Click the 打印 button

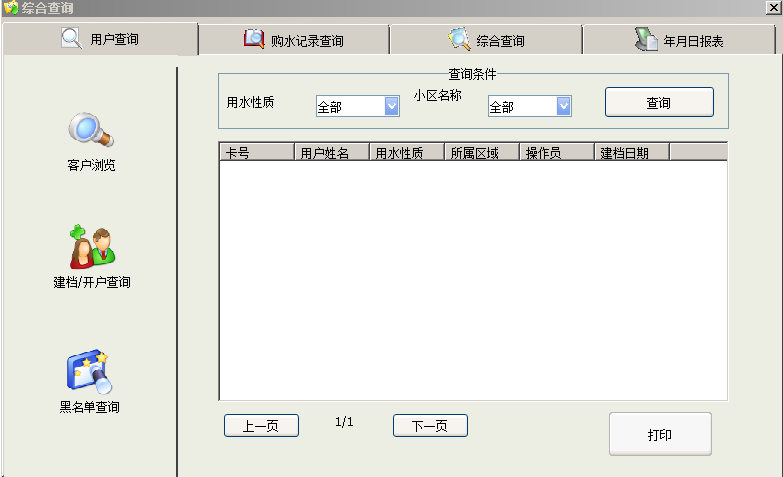tap(660, 434)
